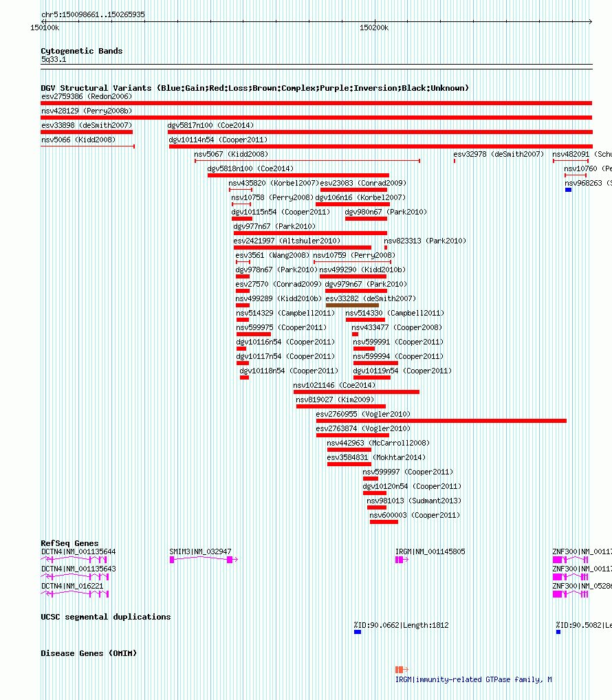Select nsv981013 (Sudmant2013) label

[414, 501]
